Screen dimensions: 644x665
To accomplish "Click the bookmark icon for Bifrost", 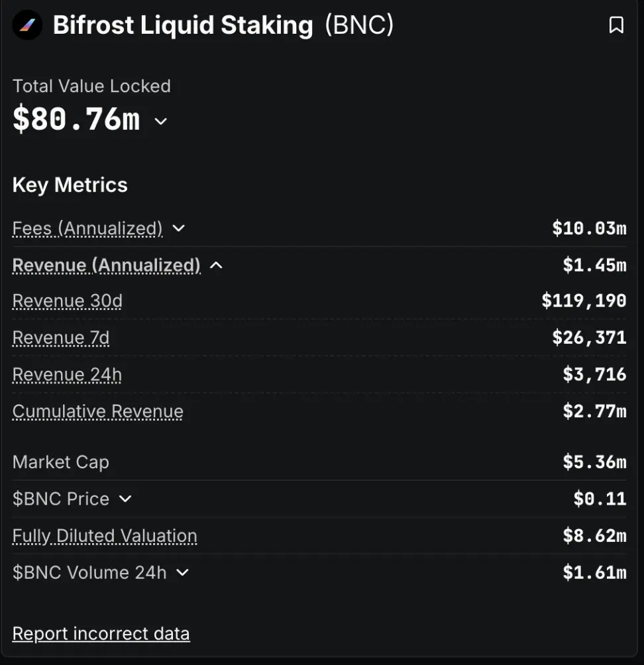I will 616,25.
